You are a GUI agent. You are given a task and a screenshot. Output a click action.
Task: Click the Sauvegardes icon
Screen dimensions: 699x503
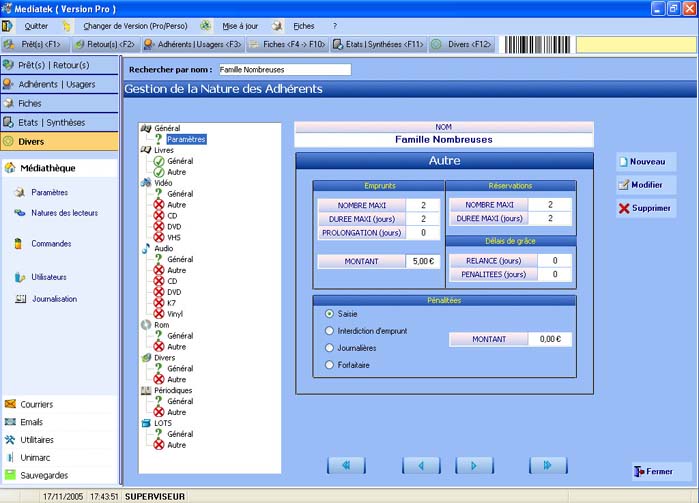(10, 475)
